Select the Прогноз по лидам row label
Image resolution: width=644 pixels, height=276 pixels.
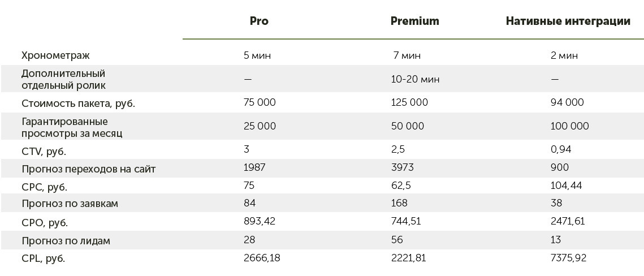pyautogui.click(x=66, y=241)
